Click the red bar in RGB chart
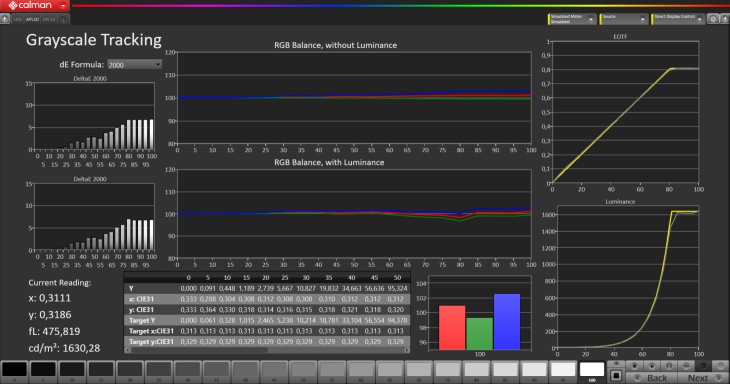Viewport: 730px width, 384px height. point(452,328)
